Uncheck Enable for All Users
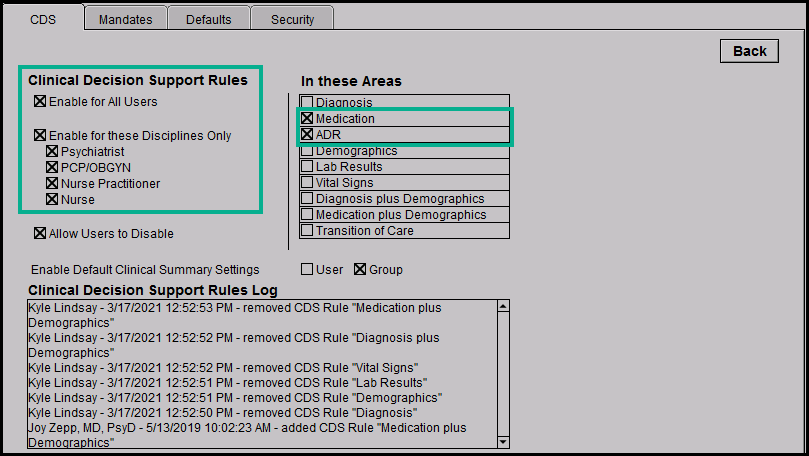This screenshot has height=456, width=809. tap(40, 102)
